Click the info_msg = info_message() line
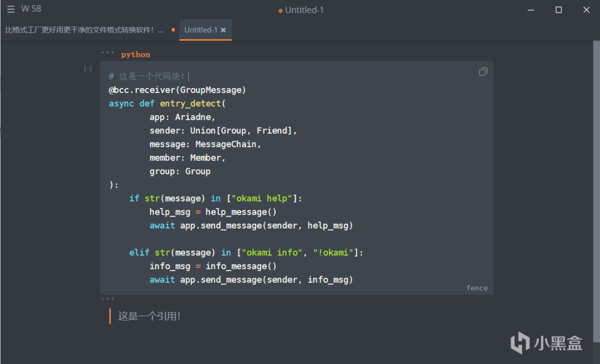 pyautogui.click(x=213, y=266)
